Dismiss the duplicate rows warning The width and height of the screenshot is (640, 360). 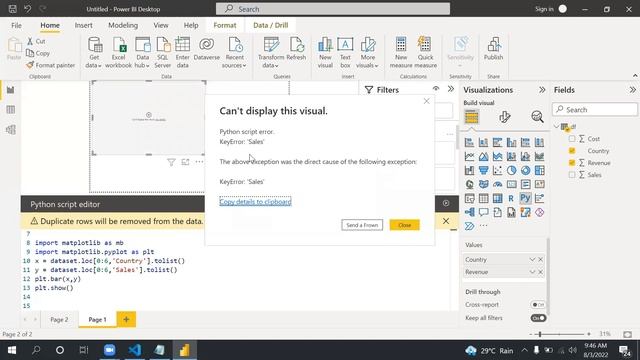[x=446, y=221]
